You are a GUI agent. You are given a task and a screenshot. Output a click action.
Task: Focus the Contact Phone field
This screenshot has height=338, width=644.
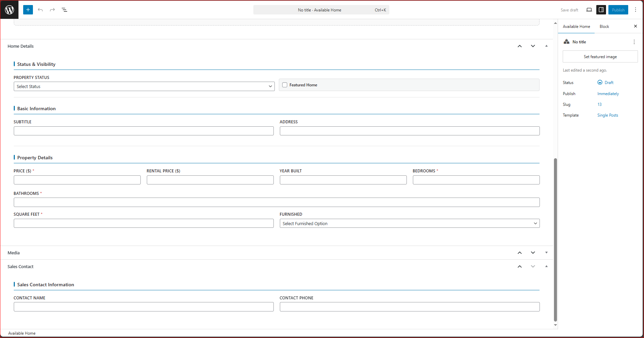click(x=410, y=307)
